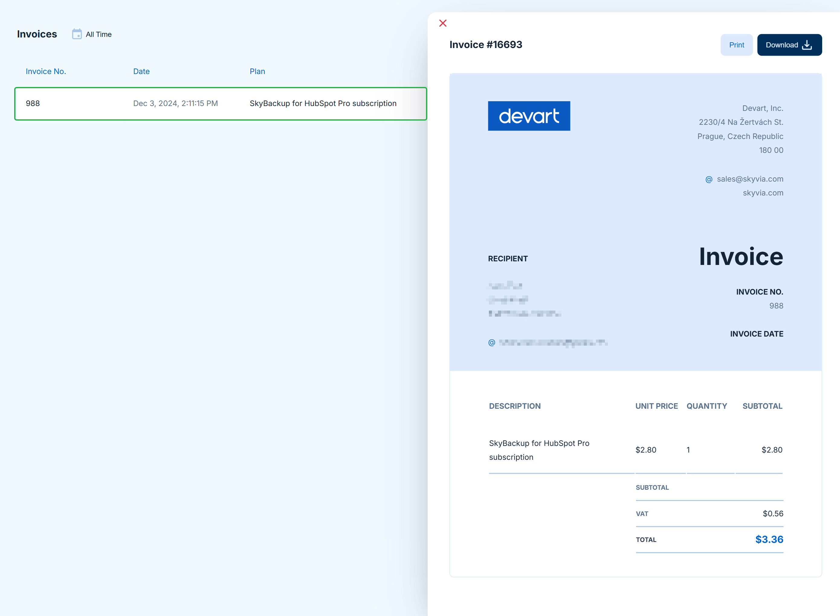Select invoice row 988 in the list
This screenshot has width=840, height=616.
(x=221, y=104)
